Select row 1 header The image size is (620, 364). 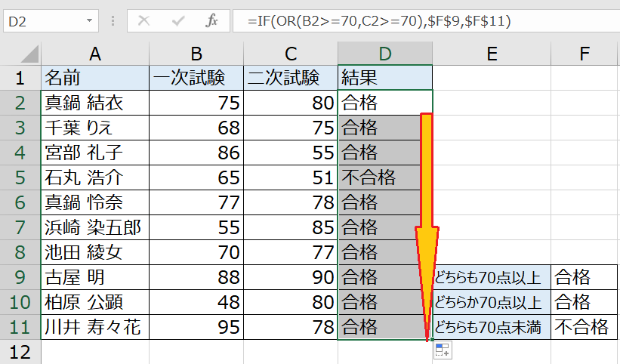pyautogui.click(x=20, y=78)
